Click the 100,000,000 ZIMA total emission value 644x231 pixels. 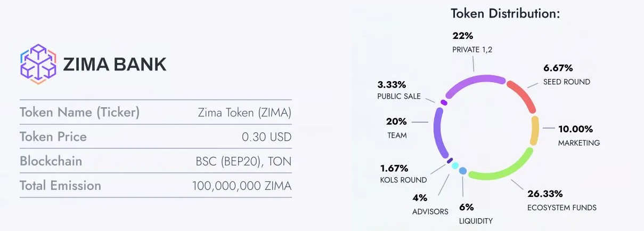pyautogui.click(x=242, y=186)
